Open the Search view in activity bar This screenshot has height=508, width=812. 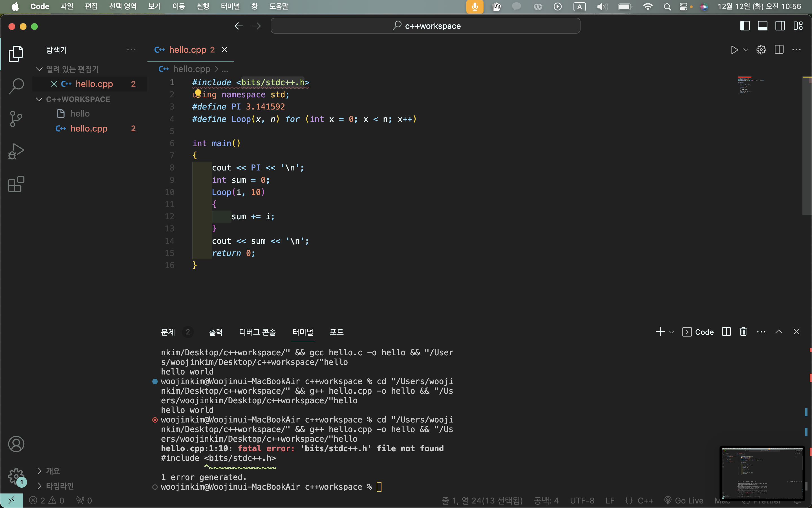click(x=16, y=86)
